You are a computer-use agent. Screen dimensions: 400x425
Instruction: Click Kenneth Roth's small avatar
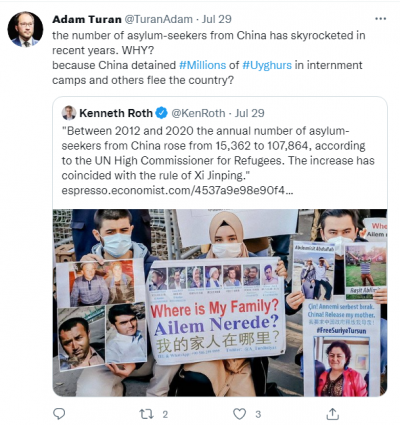[x=69, y=113]
